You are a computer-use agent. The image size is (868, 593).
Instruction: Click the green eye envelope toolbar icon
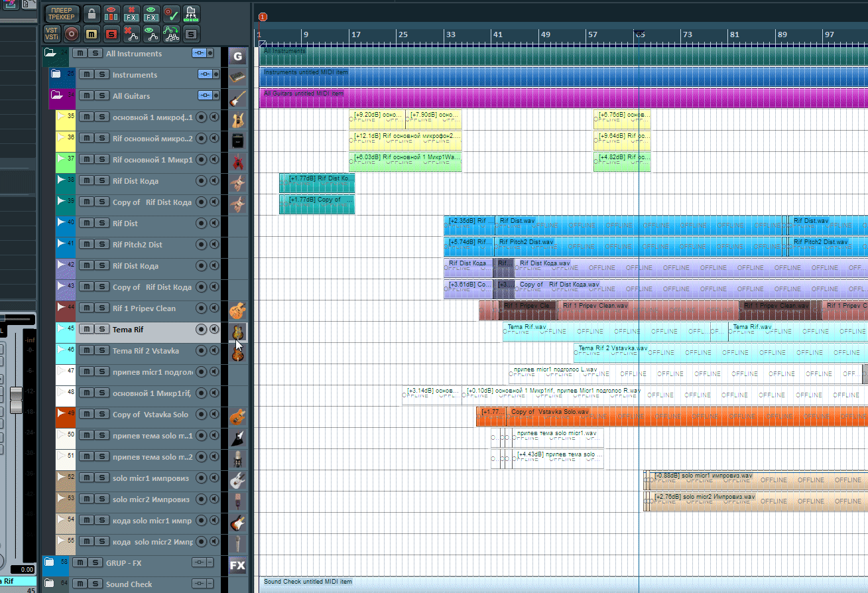[x=151, y=33]
